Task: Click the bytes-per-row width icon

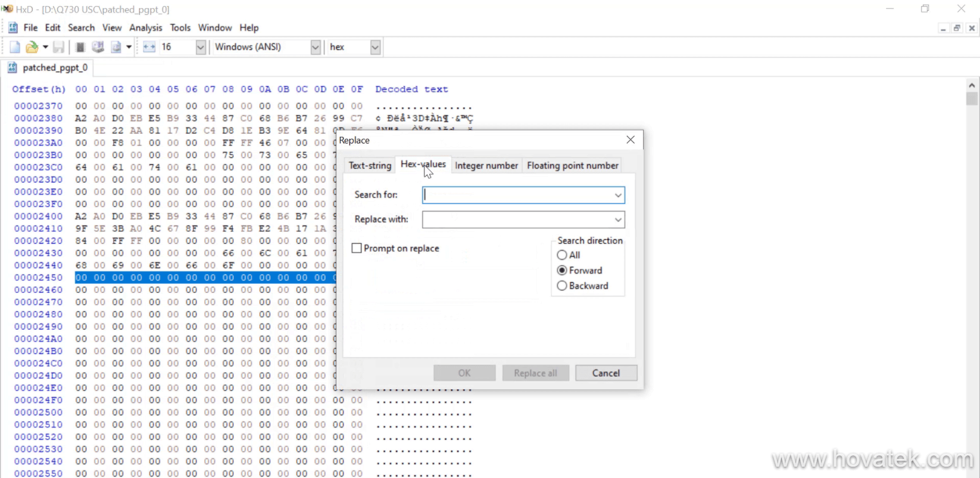Action: [x=149, y=47]
